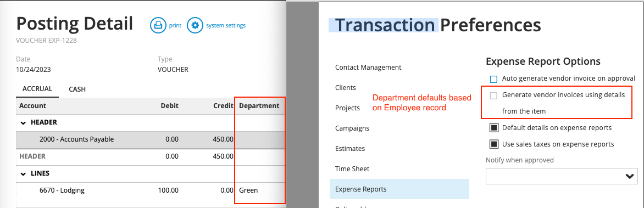Click the system settings link text
The image size is (644, 208).
[225, 25]
